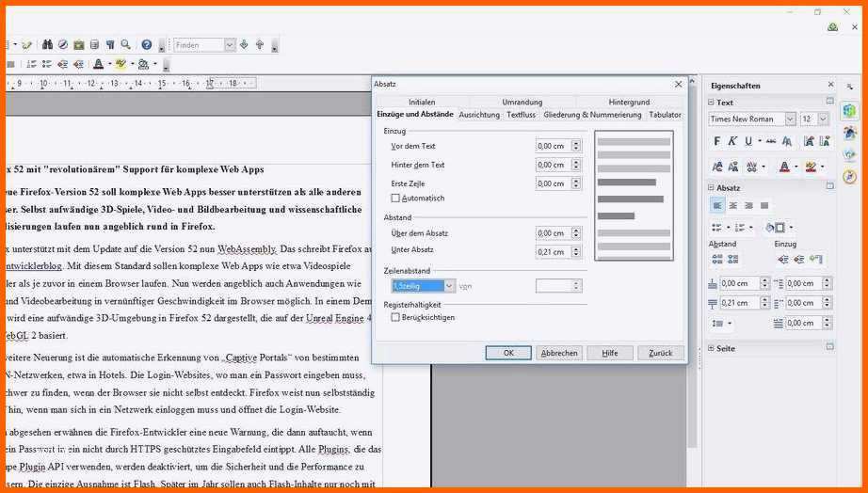Click bold F icon in sidebar
The width and height of the screenshot is (868, 493).
[716, 142]
